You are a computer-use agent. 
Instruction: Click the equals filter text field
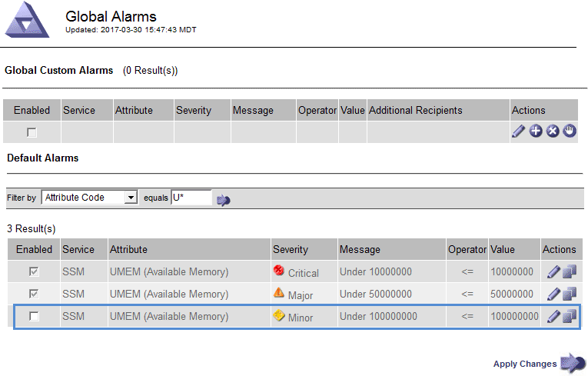point(191,198)
